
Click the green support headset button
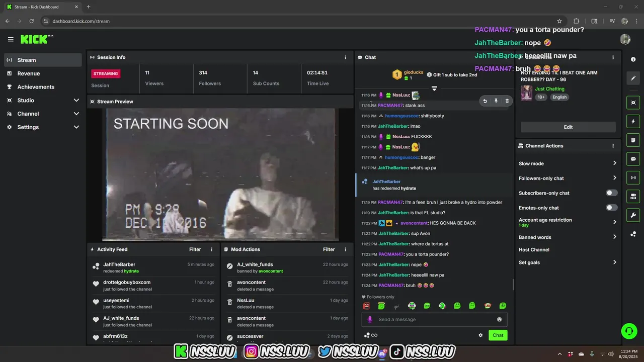click(629, 331)
